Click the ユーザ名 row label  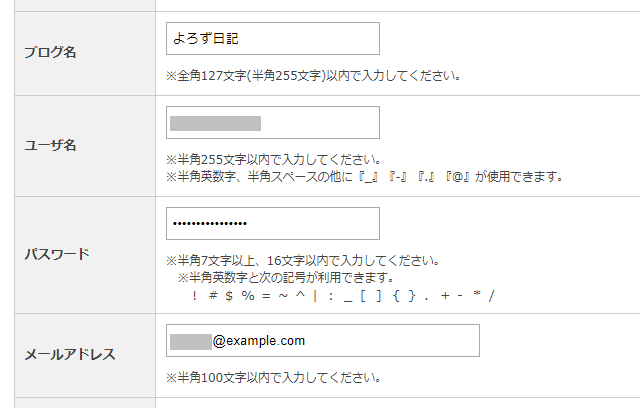click(50, 145)
